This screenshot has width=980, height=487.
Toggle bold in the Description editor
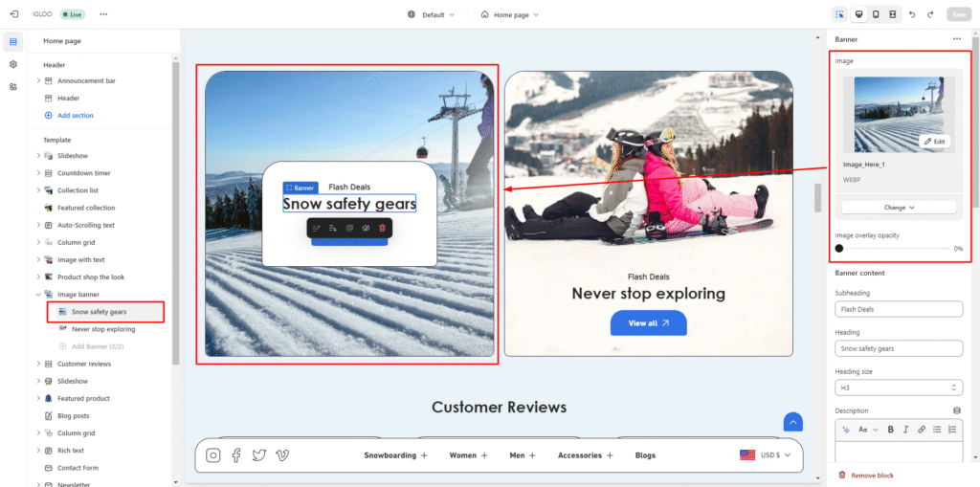click(890, 430)
